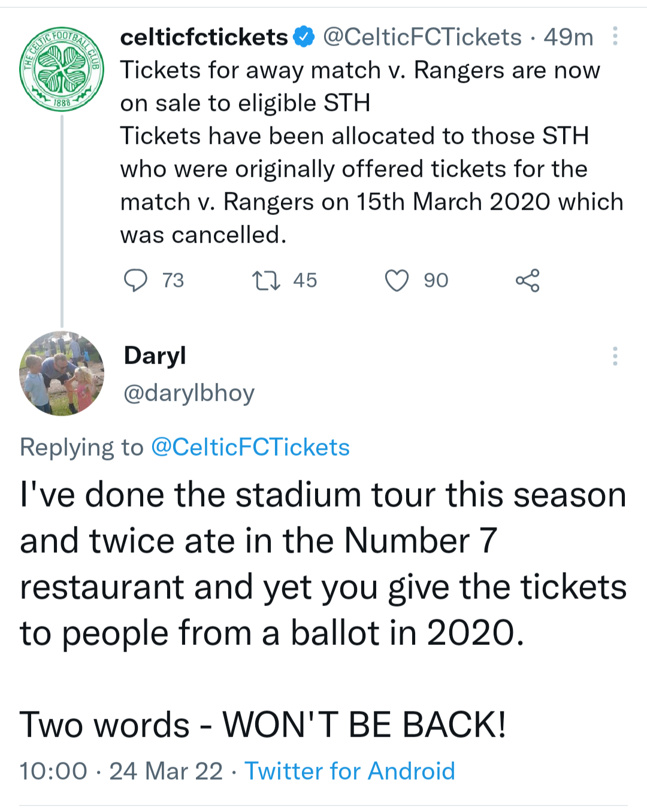Viewport: 647px width, 812px height.
Task: Retweet the celticfctickets tweet
Action: 266,280
